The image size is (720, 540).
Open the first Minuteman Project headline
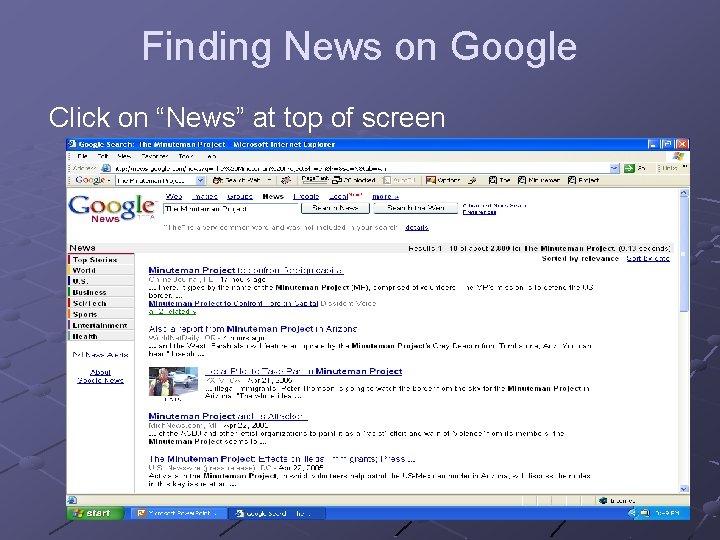(246, 270)
